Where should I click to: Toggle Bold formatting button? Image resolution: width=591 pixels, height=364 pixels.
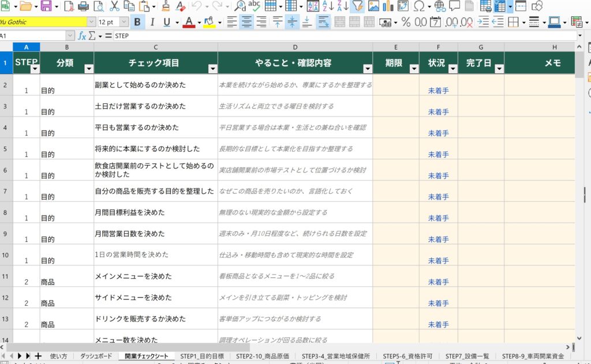coord(137,22)
